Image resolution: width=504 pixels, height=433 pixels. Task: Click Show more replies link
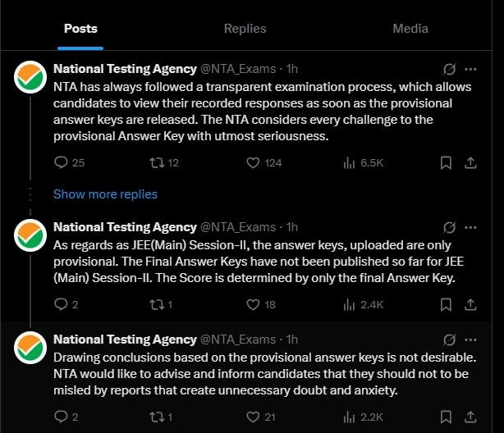tap(105, 194)
